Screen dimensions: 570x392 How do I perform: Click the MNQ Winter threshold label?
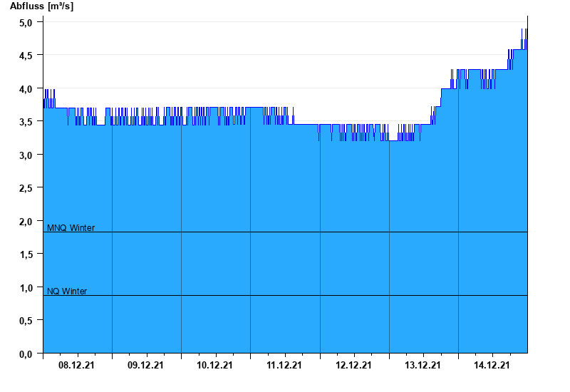tap(71, 227)
